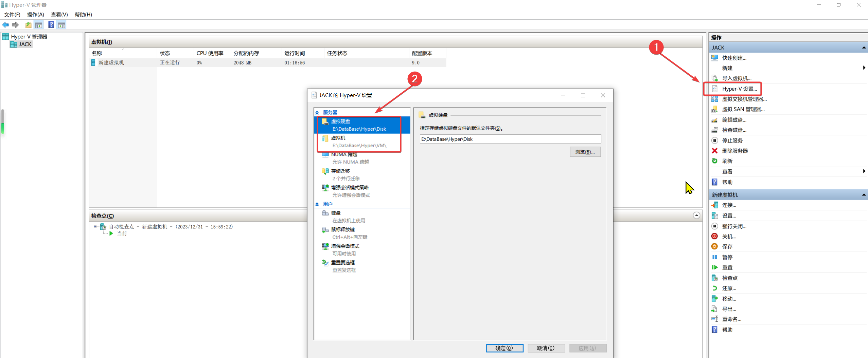Select JACK server in the left tree
The height and width of the screenshot is (358, 868).
(x=21, y=44)
